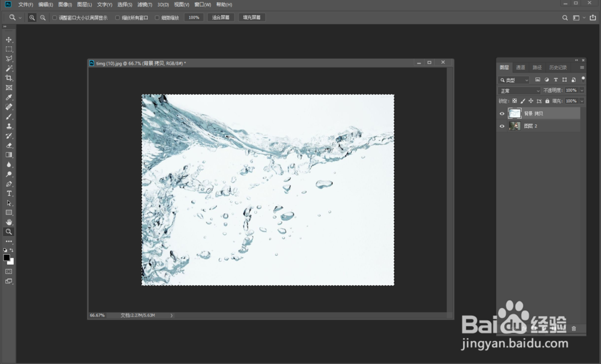Enable '缩放所有窗口' checkbox
Viewport: 601px width, 364px height.
tap(117, 17)
